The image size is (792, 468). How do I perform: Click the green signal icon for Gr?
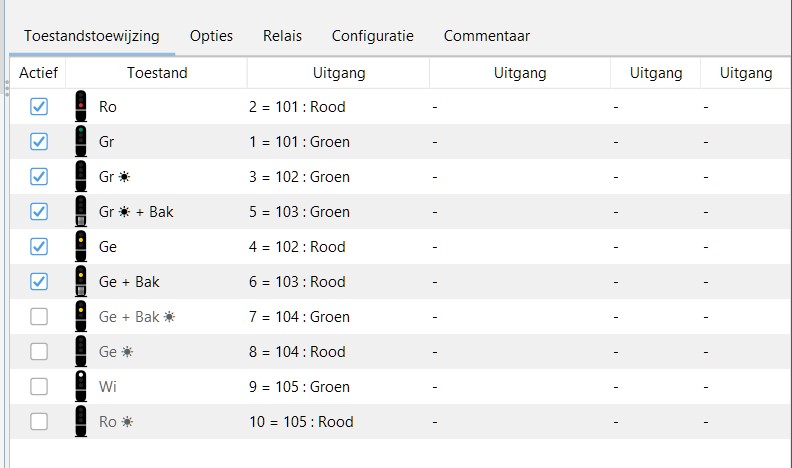click(81, 142)
